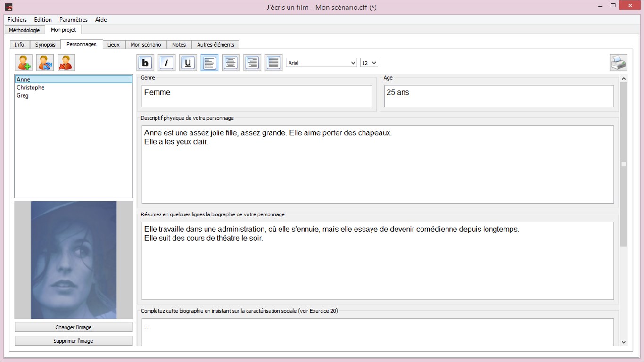Toggle bold formatting button
This screenshot has height=362, width=644.
(x=145, y=63)
